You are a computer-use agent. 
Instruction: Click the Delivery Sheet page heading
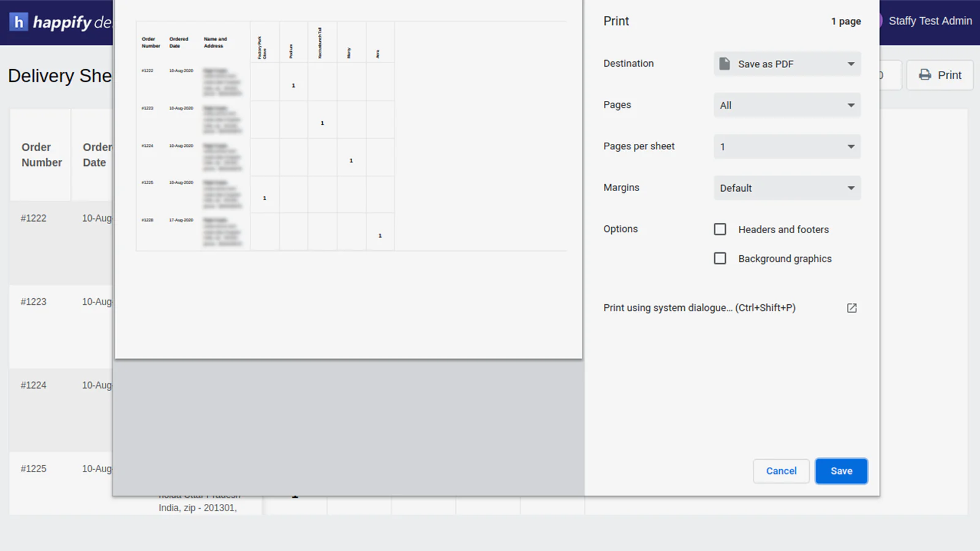coord(60,76)
